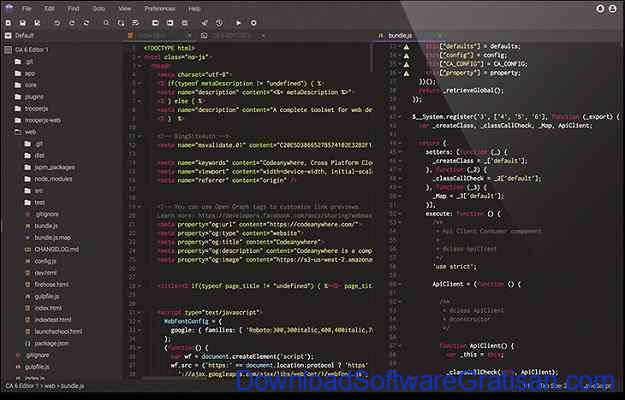The width and height of the screenshot is (625, 400).
Task: Open dev.html in the file tree
Action: (x=41, y=273)
